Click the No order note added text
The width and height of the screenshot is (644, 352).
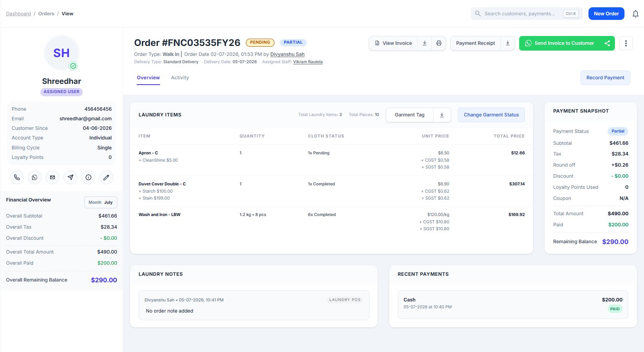[170, 311]
